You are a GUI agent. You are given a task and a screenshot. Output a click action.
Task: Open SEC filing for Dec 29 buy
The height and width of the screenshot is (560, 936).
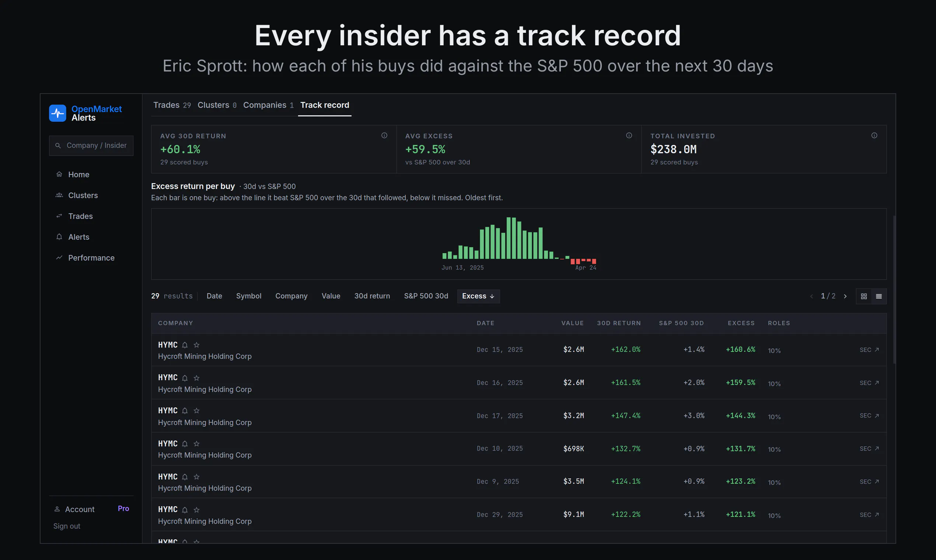point(870,515)
